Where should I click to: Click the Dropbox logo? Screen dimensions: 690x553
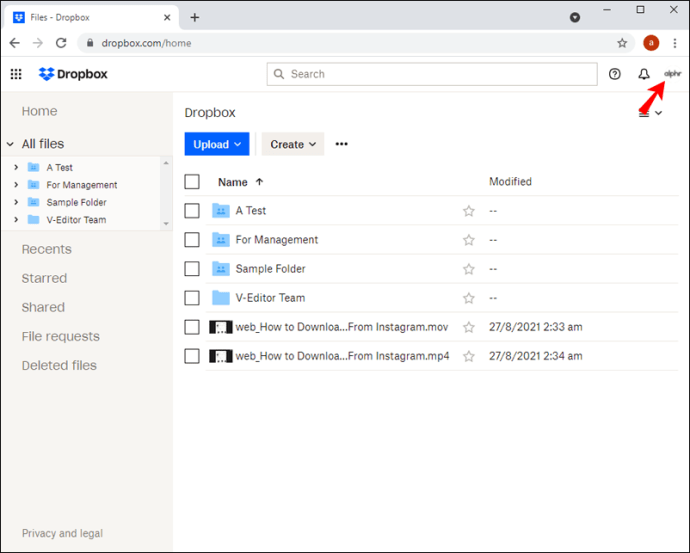[x=73, y=74]
